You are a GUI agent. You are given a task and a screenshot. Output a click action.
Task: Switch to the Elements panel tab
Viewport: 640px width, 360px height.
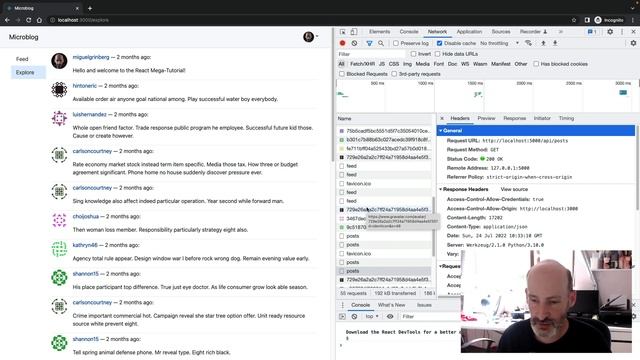coord(380,32)
